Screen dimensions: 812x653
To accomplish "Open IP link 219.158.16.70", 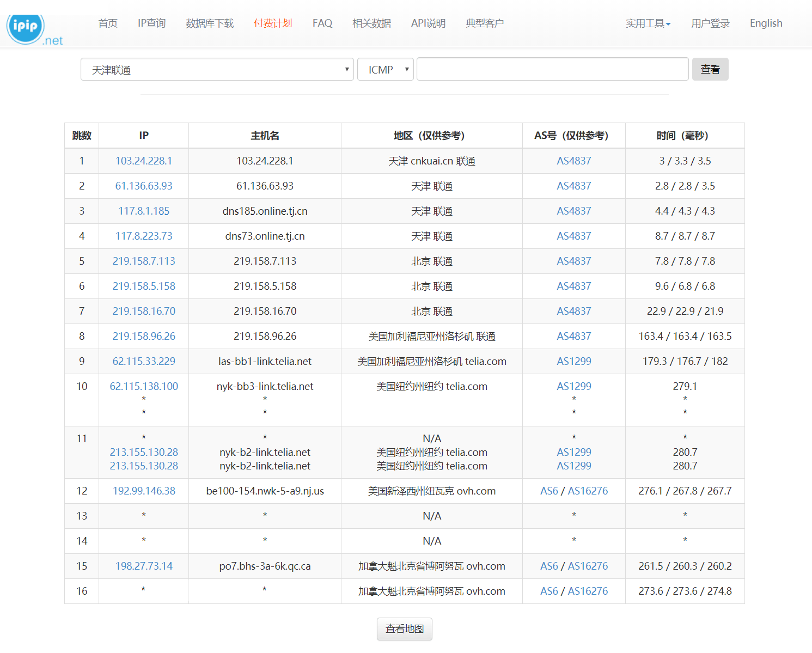I will pos(144,312).
